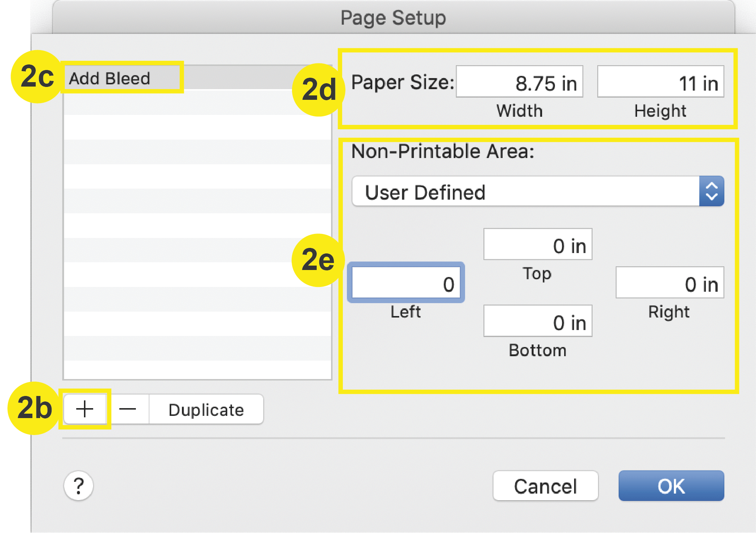
Task: Click the help question mark icon
Action: point(78,486)
